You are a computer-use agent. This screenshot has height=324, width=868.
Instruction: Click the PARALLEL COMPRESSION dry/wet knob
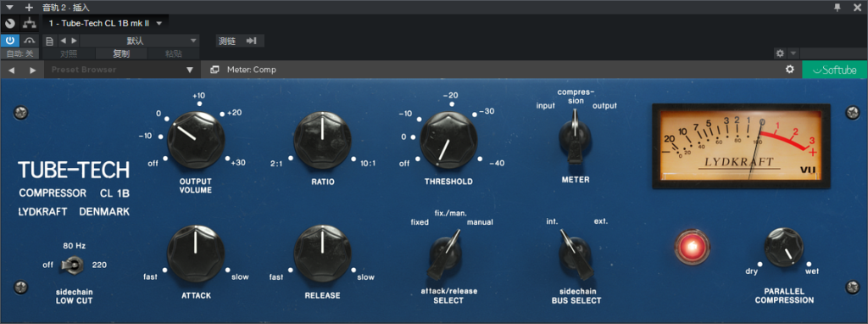(x=784, y=248)
